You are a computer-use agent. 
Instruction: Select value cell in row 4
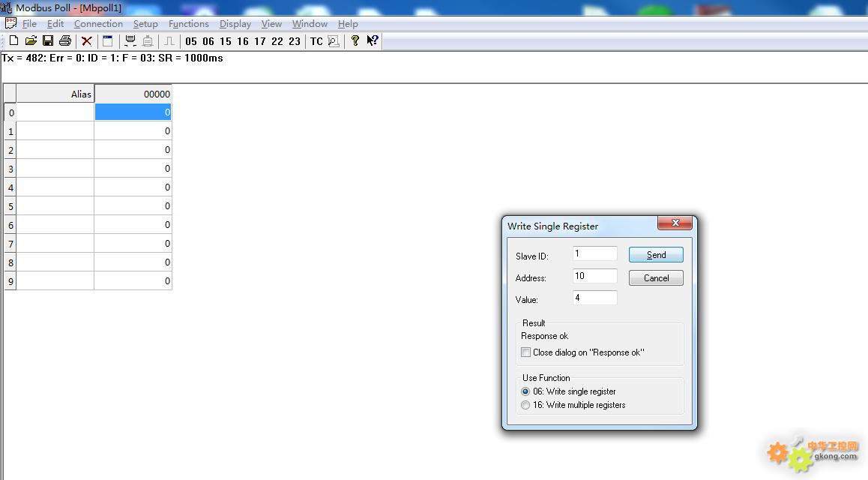point(133,187)
